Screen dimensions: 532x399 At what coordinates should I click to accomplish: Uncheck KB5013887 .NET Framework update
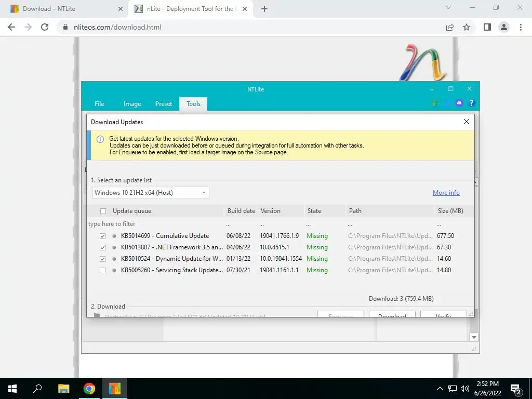[102, 247]
